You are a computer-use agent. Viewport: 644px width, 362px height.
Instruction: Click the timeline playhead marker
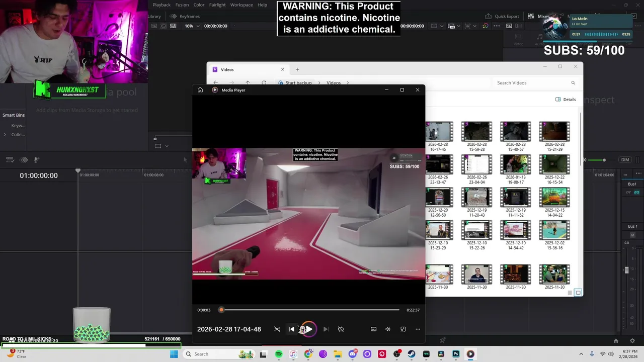tap(78, 171)
